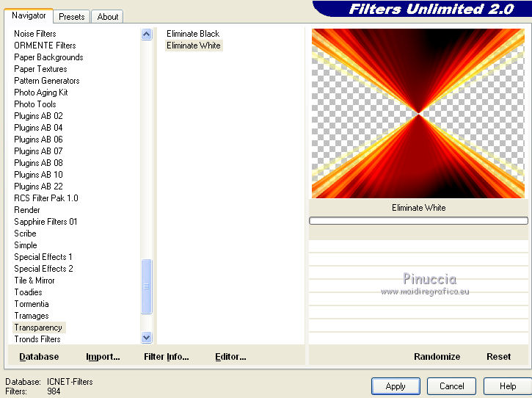The image size is (532, 398).
Task: Switch to the Navigator tab
Action: pos(29,15)
